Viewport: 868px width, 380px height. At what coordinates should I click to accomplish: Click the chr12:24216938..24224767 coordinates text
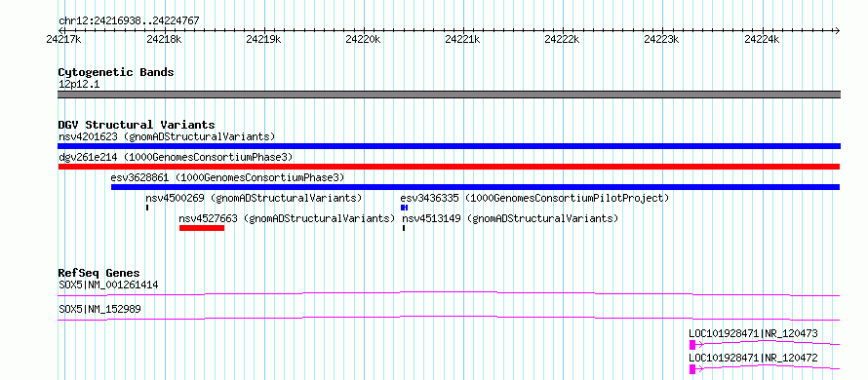129,21
